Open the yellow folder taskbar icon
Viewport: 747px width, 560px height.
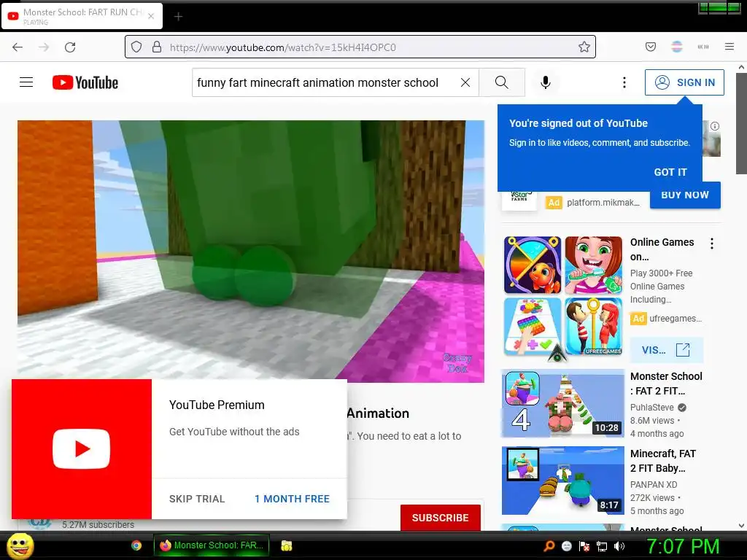286,545
